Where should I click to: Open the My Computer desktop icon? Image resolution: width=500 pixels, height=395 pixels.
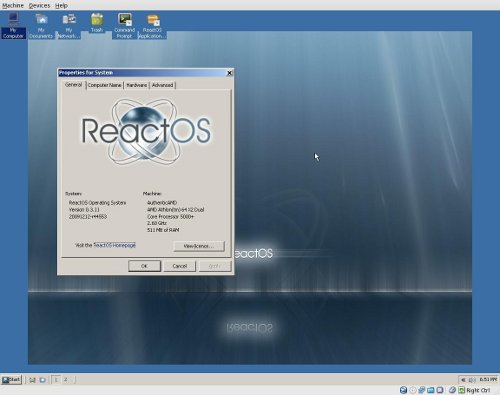pyautogui.click(x=13, y=26)
